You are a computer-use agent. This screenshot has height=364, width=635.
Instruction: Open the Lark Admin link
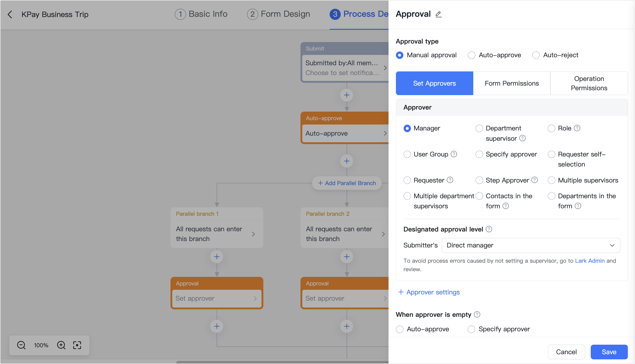[590, 261]
